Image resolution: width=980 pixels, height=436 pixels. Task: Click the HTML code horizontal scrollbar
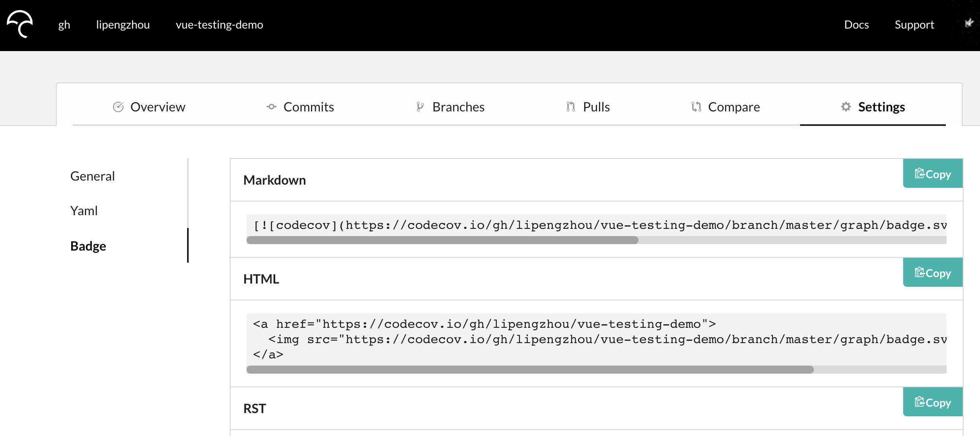point(530,370)
